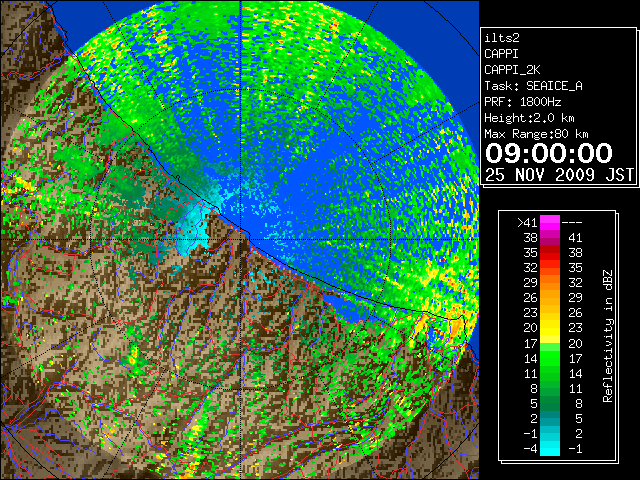The width and height of the screenshot is (640, 480).
Task: Select the 'CAPPI_2K' product name text
Action: pos(512,70)
